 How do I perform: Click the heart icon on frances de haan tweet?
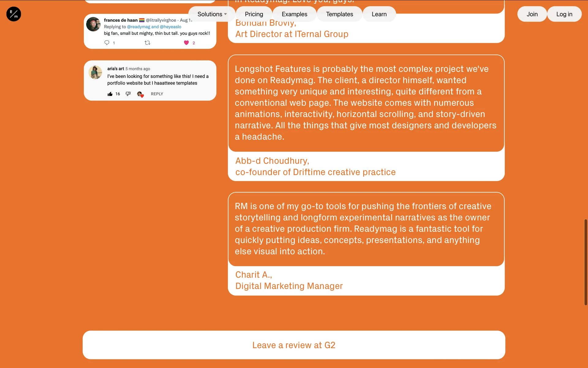click(186, 43)
